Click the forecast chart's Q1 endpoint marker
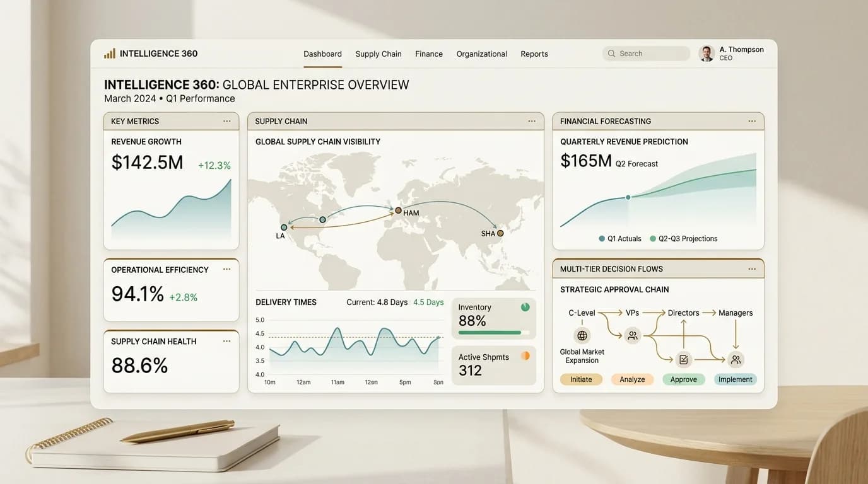 [628, 197]
